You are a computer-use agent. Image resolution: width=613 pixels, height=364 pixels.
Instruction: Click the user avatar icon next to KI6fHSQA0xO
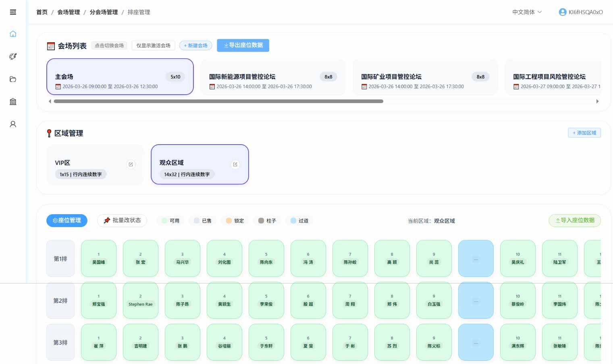pyautogui.click(x=563, y=12)
